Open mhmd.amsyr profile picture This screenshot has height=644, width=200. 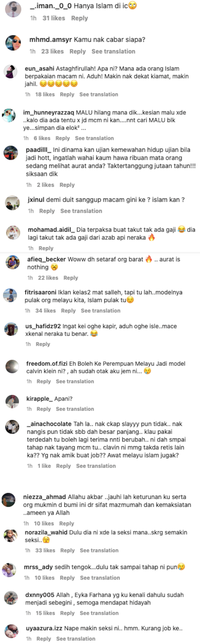[14, 42]
